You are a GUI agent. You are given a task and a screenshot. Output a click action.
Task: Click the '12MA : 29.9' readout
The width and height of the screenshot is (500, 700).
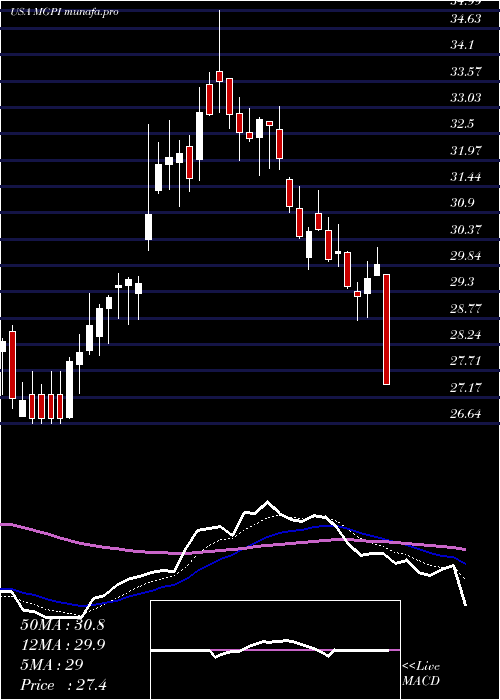point(63,645)
